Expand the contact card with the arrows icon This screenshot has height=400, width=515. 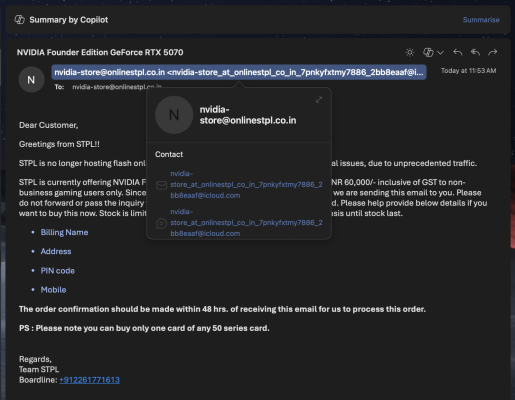tap(319, 100)
